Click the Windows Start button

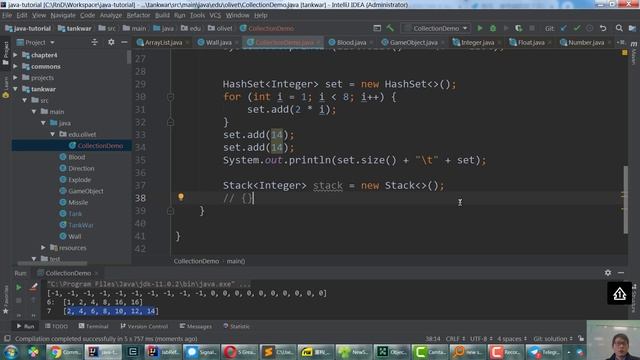(x=11, y=352)
